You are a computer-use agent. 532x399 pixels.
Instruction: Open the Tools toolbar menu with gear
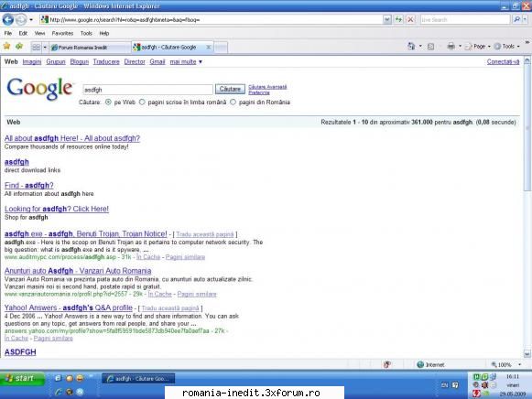click(507, 47)
